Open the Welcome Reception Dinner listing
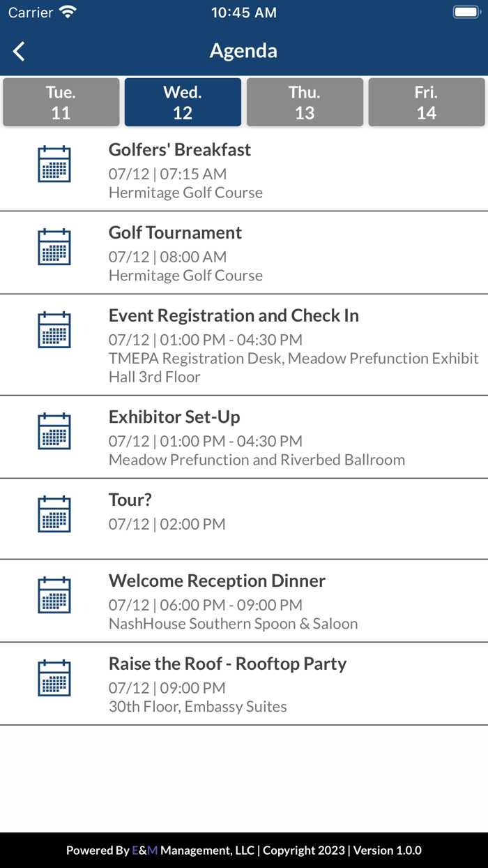The width and height of the screenshot is (488, 868). pos(244,601)
